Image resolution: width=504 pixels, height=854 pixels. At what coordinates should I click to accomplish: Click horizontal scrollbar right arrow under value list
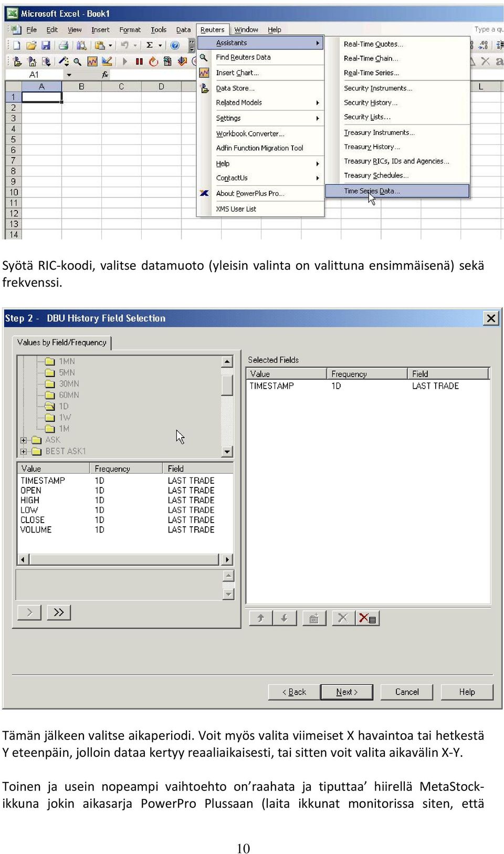[x=227, y=560]
